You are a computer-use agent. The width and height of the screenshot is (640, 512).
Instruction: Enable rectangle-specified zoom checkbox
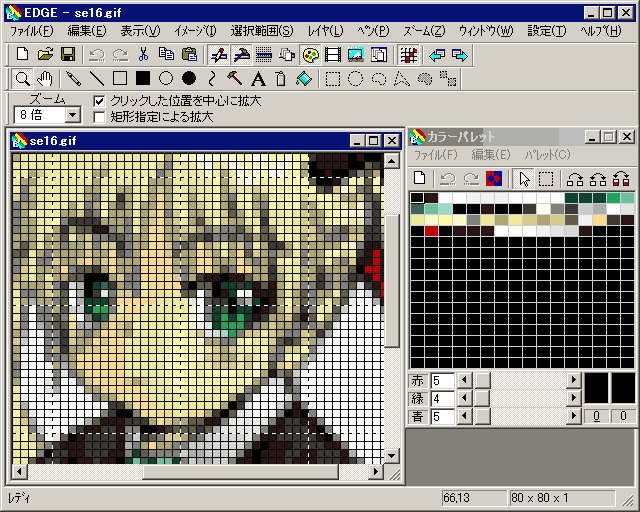pyautogui.click(x=99, y=117)
